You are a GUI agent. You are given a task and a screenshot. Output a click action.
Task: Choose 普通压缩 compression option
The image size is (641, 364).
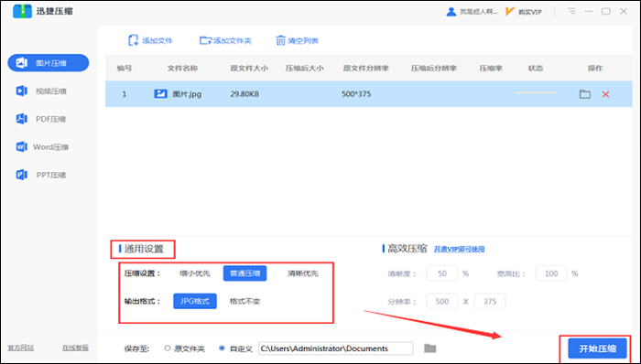[x=244, y=273]
